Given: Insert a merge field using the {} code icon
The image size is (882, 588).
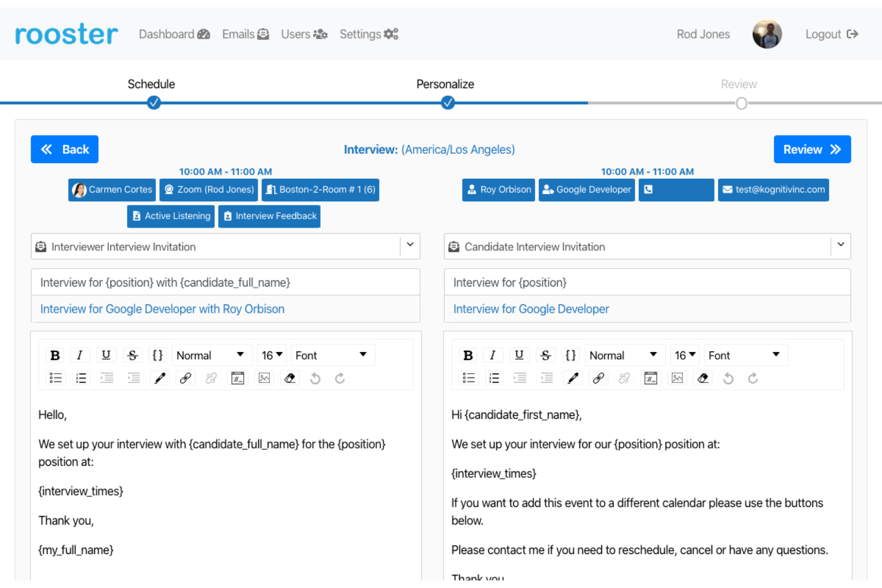Looking at the screenshot, I should click(x=157, y=354).
